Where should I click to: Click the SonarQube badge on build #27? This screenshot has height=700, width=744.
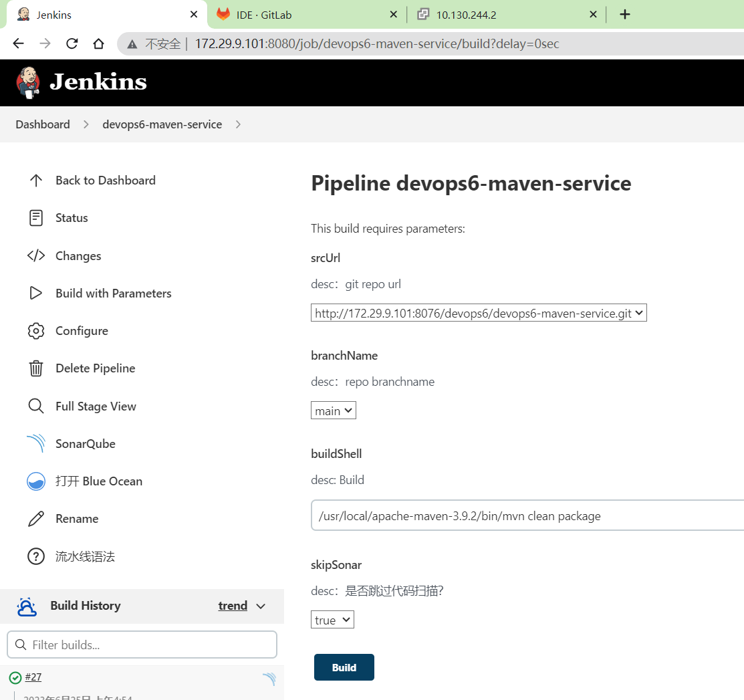pos(269,679)
